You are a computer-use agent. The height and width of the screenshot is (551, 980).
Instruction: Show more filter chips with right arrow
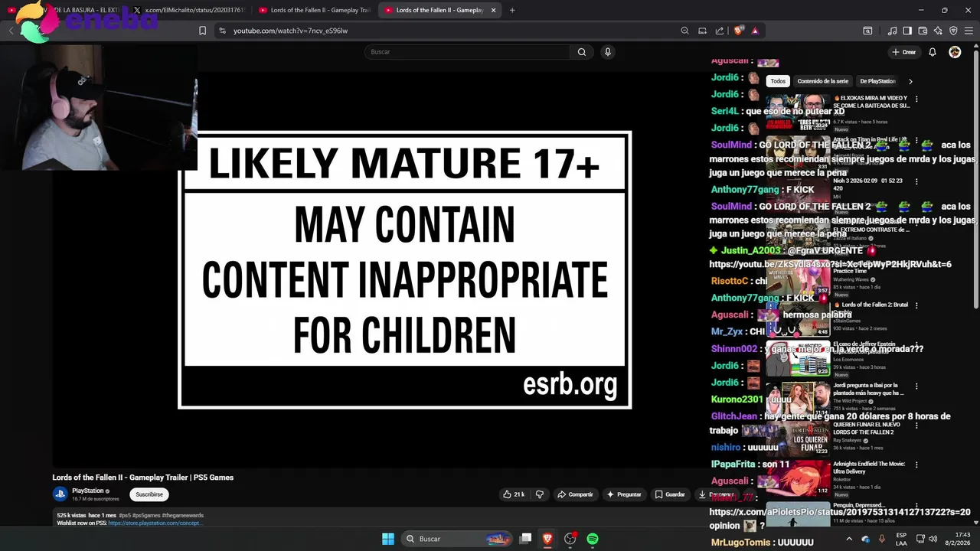tap(910, 81)
